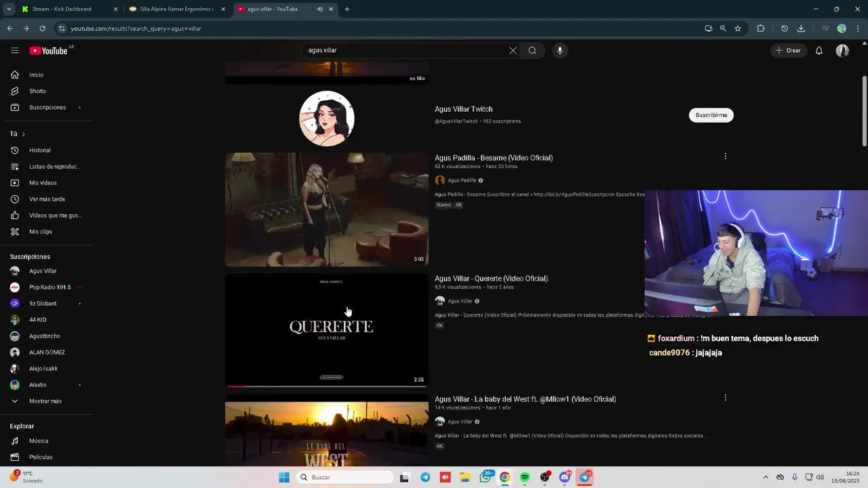Click the Agus Villar Twitch channel avatar
Image resolution: width=868 pixels, height=488 pixels.
[327, 119]
